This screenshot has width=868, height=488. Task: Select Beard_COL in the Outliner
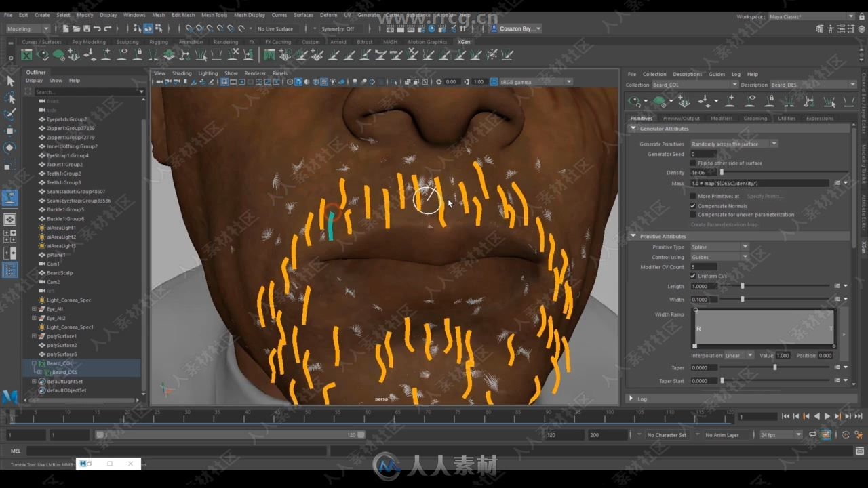(x=60, y=363)
